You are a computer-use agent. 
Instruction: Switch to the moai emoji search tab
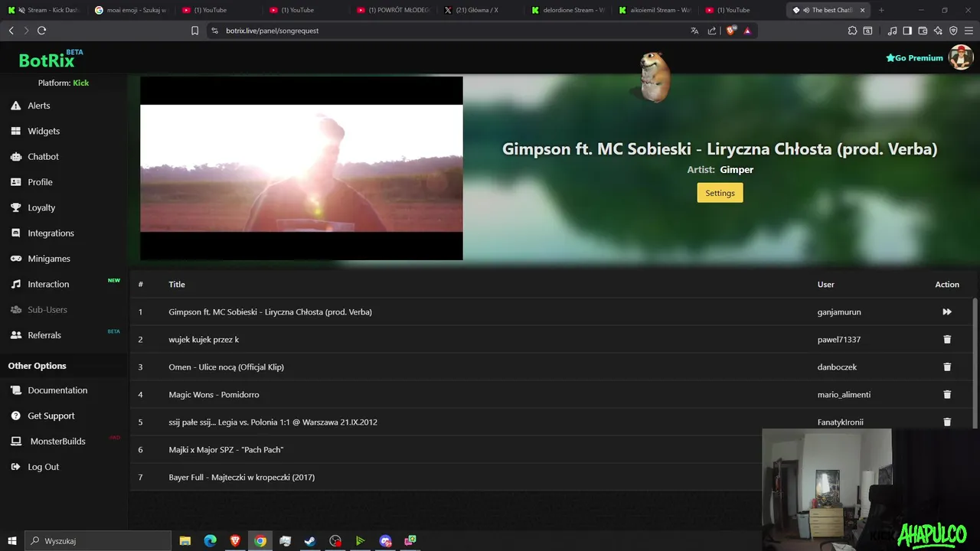click(x=131, y=10)
